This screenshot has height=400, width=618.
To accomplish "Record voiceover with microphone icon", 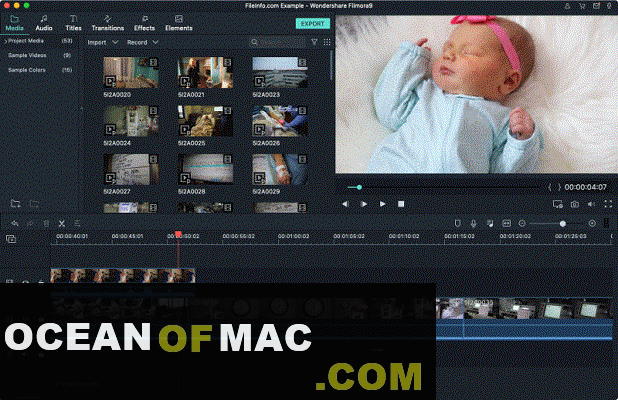I will [x=473, y=223].
